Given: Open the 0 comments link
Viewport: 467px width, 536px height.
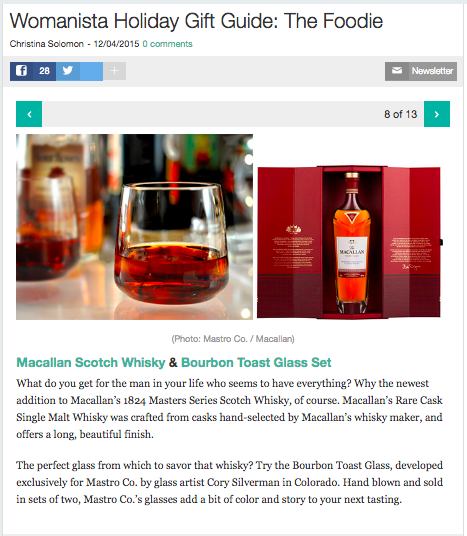Looking at the screenshot, I should click(x=168, y=44).
